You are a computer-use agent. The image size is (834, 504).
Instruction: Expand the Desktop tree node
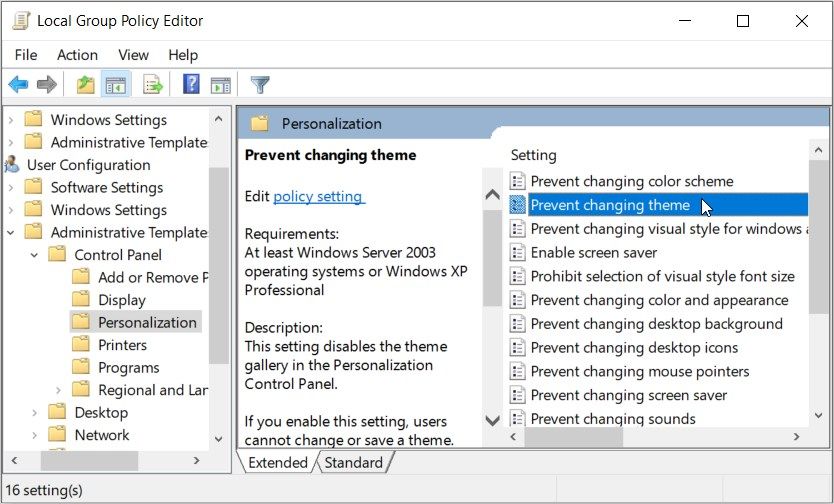point(34,413)
